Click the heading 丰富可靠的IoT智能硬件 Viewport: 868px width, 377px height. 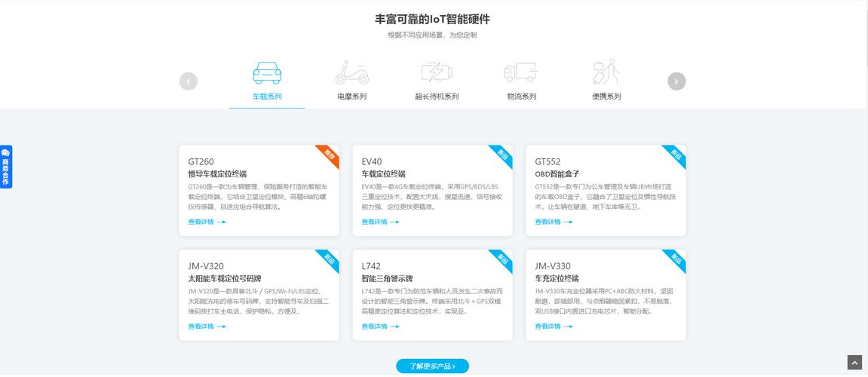[432, 20]
